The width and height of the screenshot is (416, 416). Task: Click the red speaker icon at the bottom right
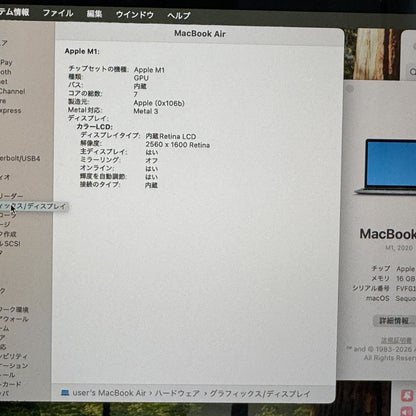click(x=407, y=411)
